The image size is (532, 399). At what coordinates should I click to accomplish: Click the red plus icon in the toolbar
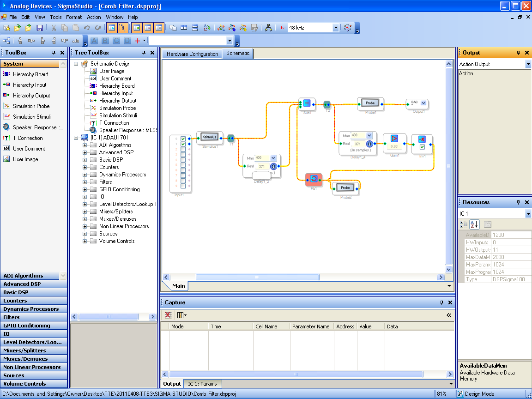[138, 41]
